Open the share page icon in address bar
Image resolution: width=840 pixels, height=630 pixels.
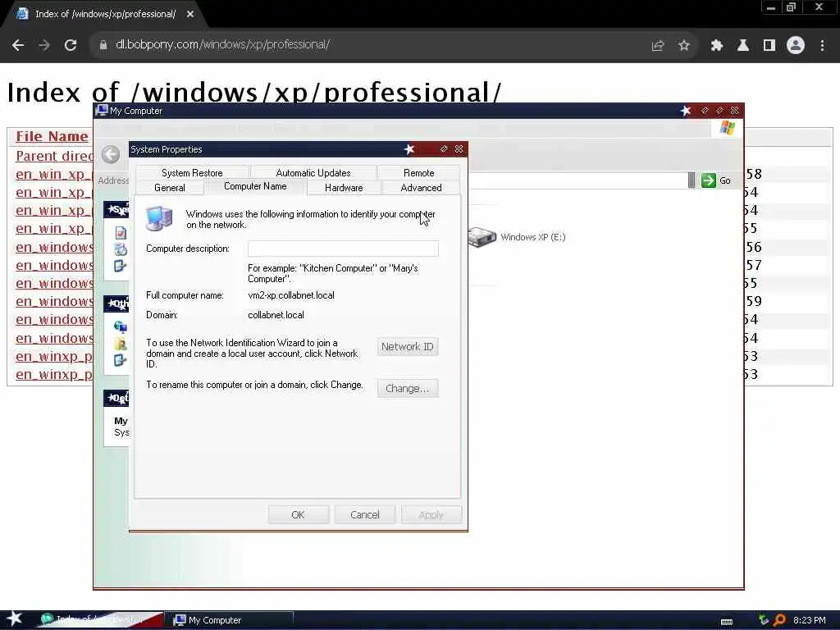[x=657, y=46]
